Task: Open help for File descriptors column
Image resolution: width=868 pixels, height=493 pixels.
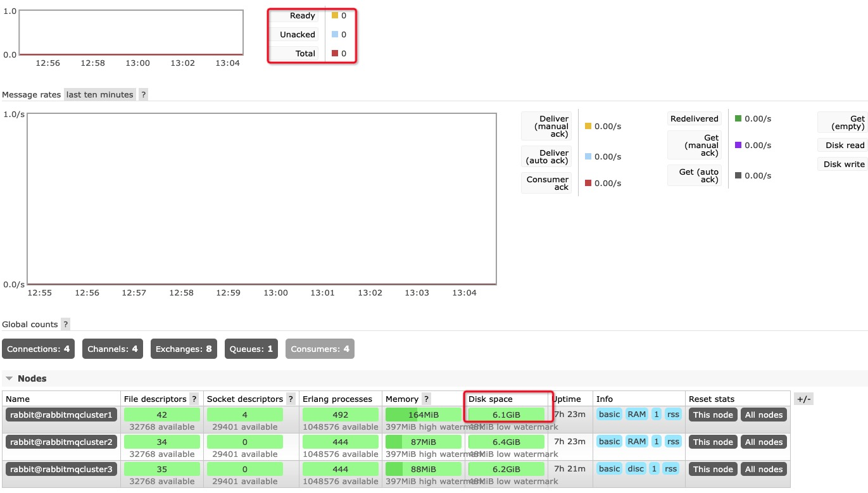Action: [x=194, y=399]
